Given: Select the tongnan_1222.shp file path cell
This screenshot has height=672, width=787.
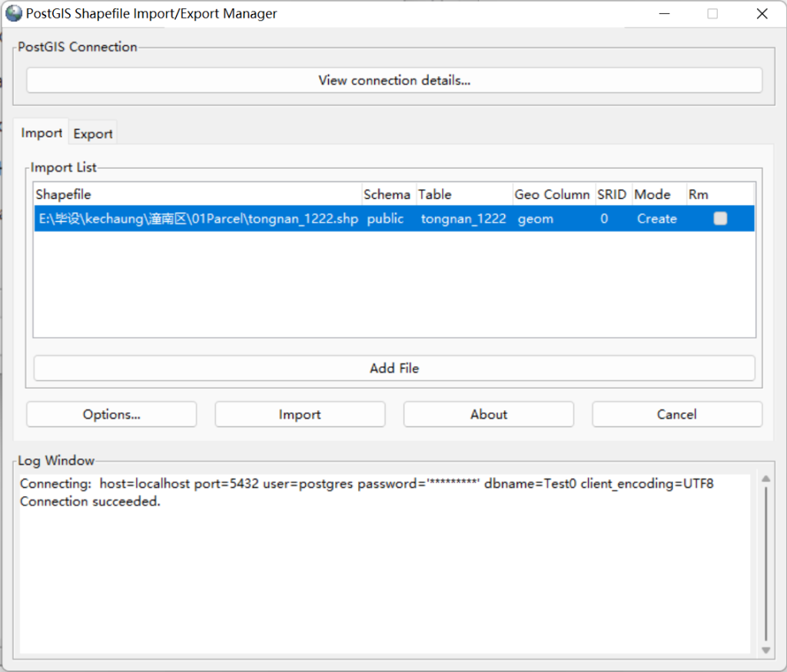Looking at the screenshot, I should point(199,219).
